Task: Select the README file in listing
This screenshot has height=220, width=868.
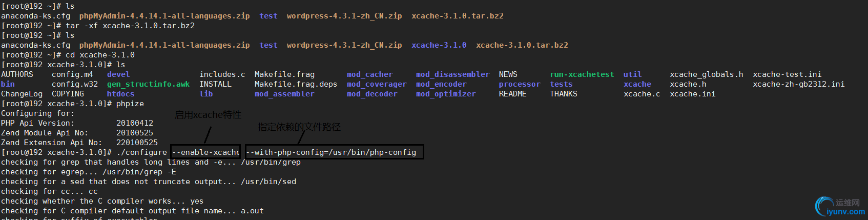Action: 512,94
